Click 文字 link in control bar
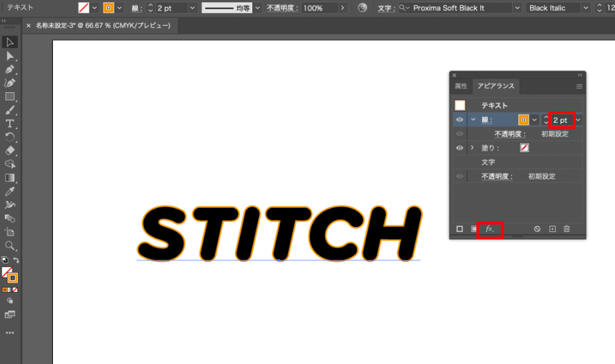This screenshot has height=364, width=615. pyautogui.click(x=386, y=9)
